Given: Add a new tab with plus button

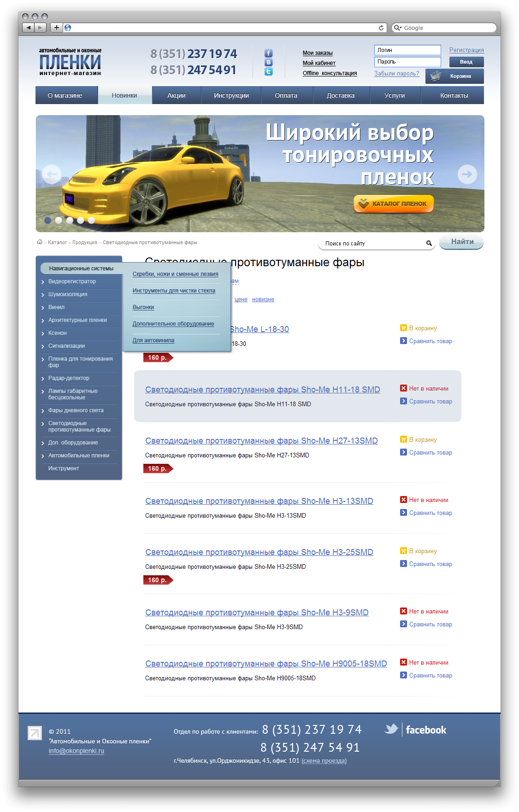Looking at the screenshot, I should 56,28.
